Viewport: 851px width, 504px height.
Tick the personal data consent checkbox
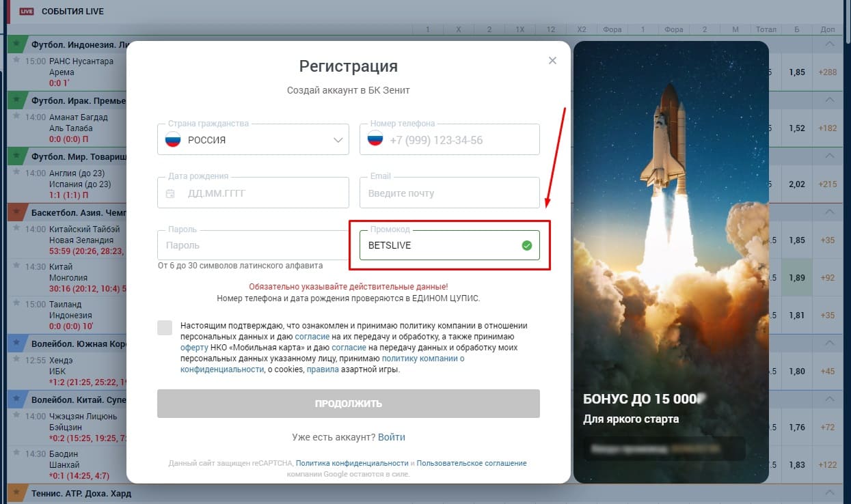(165, 327)
